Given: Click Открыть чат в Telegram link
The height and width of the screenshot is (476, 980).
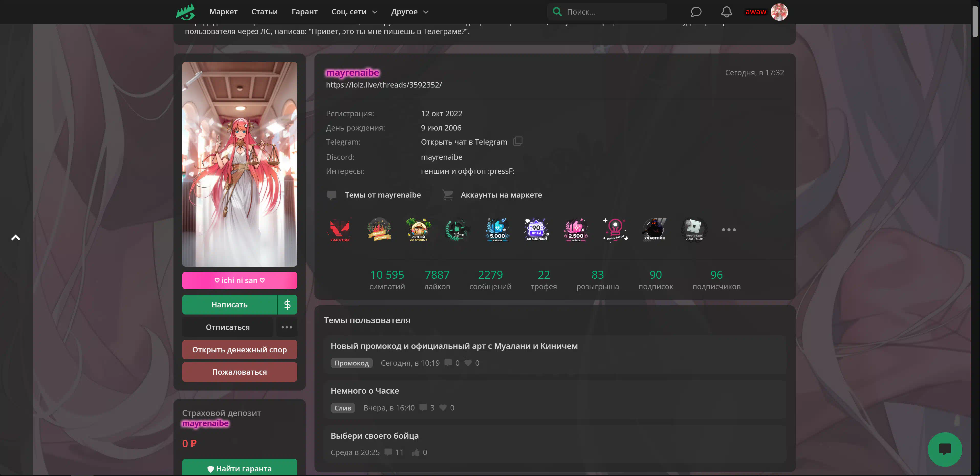Looking at the screenshot, I should tap(464, 142).
